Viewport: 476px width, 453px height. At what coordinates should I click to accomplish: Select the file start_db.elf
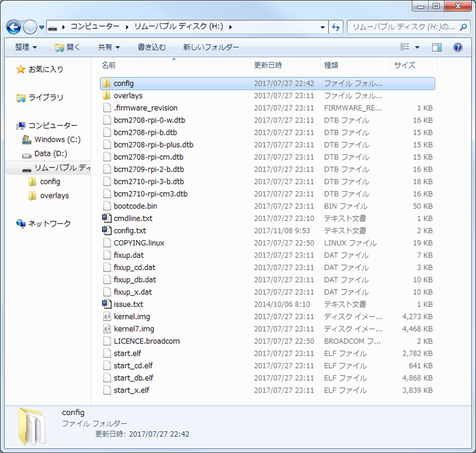tap(133, 377)
